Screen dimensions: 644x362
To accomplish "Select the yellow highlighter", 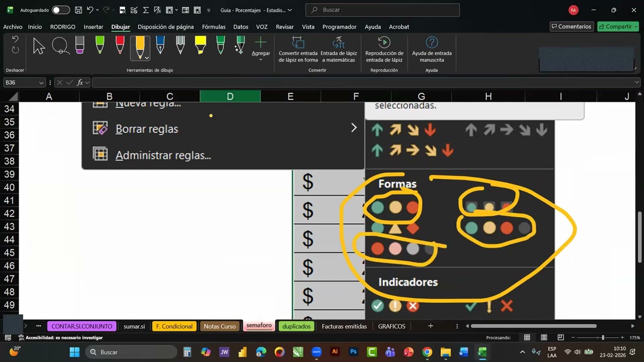I will coord(200,45).
